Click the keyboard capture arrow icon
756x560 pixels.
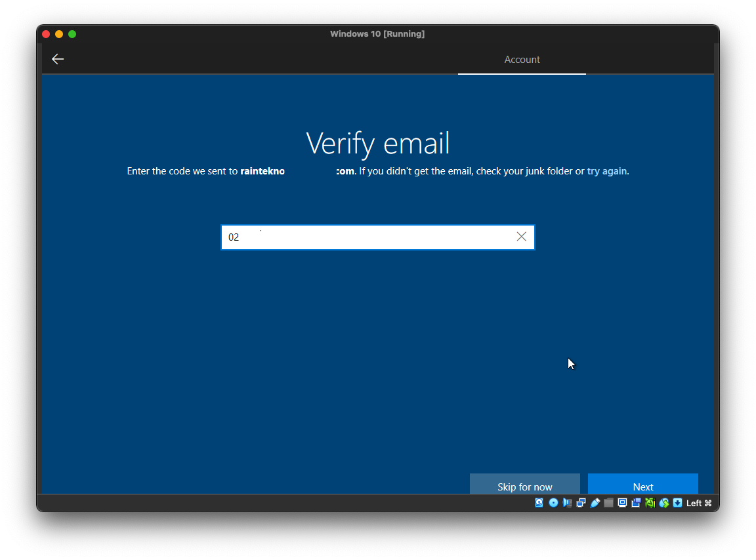pos(677,503)
